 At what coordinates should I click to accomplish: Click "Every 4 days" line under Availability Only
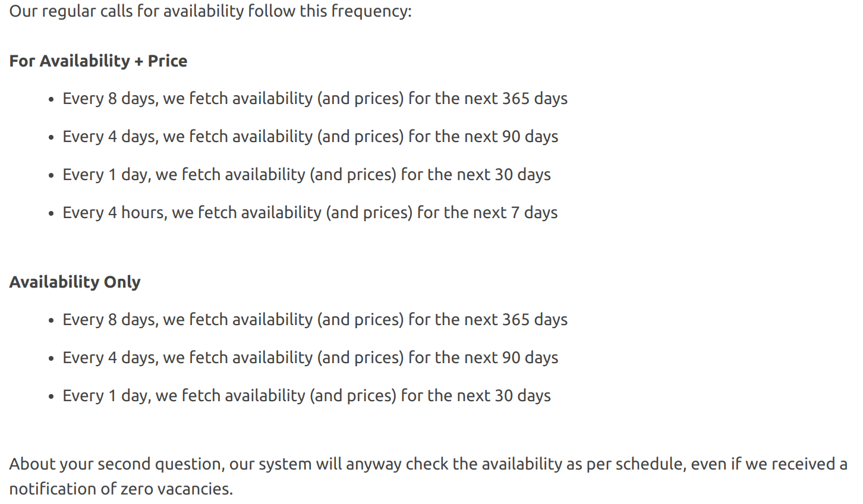click(x=310, y=358)
